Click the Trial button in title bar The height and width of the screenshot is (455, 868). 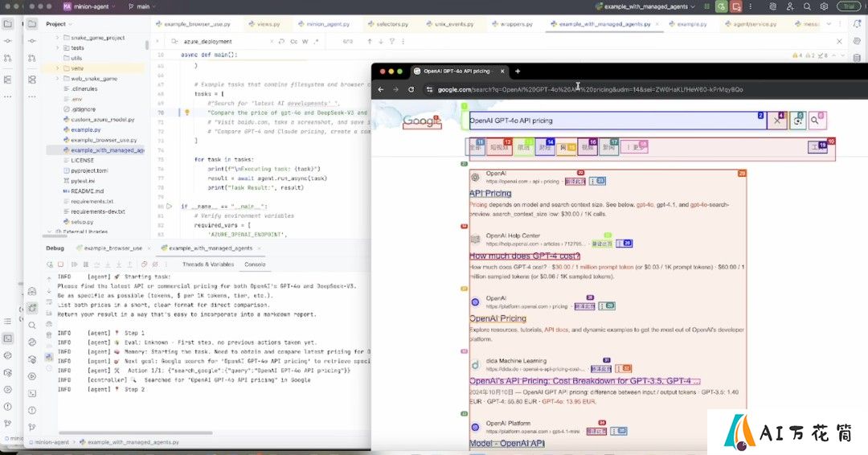(x=849, y=6)
